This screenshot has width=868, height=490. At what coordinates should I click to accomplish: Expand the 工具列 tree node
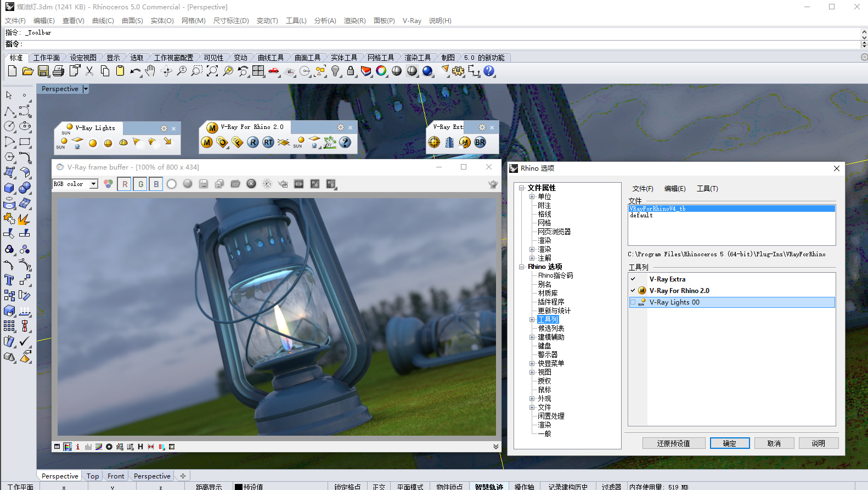tap(532, 319)
